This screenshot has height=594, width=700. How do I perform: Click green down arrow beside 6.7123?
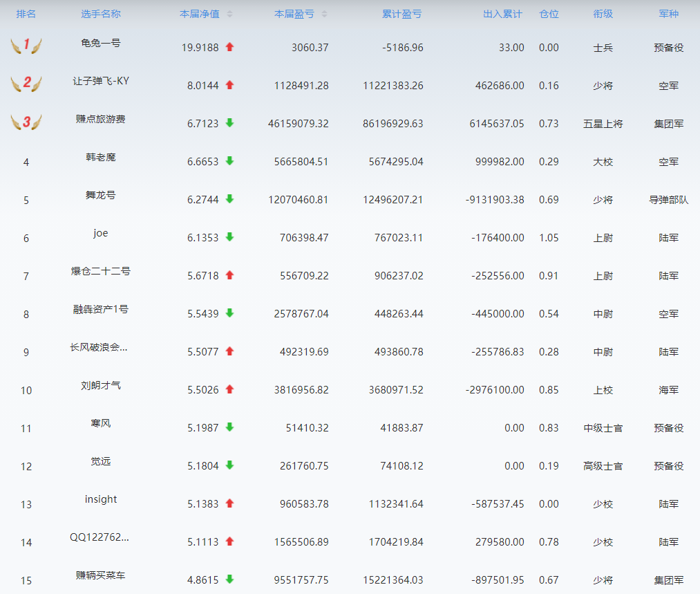click(x=230, y=123)
